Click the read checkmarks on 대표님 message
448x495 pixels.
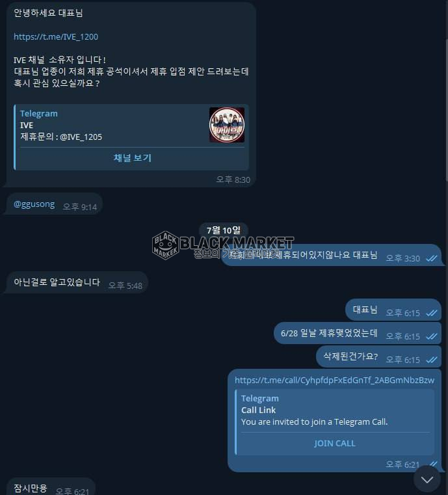[x=431, y=313]
